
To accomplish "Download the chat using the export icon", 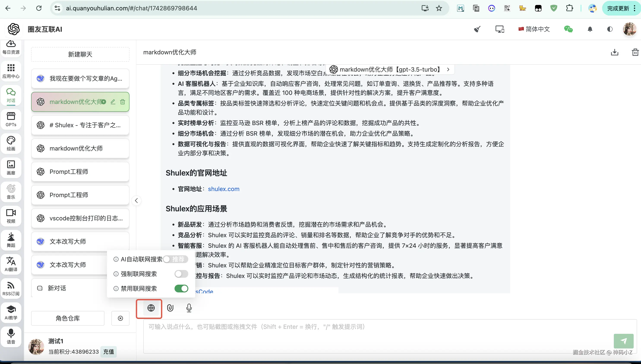I will click(x=614, y=52).
